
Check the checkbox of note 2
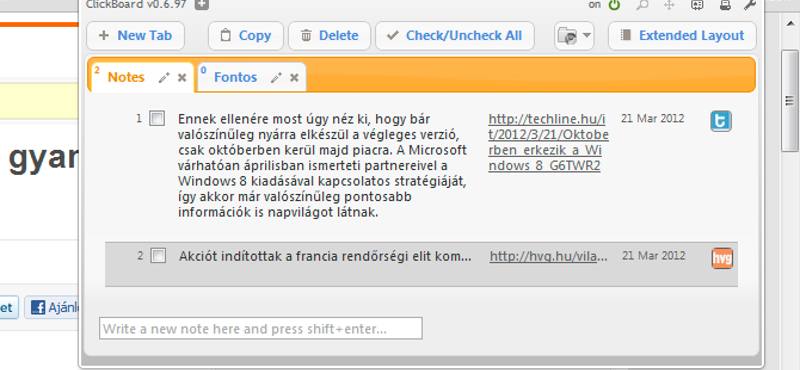(158, 256)
